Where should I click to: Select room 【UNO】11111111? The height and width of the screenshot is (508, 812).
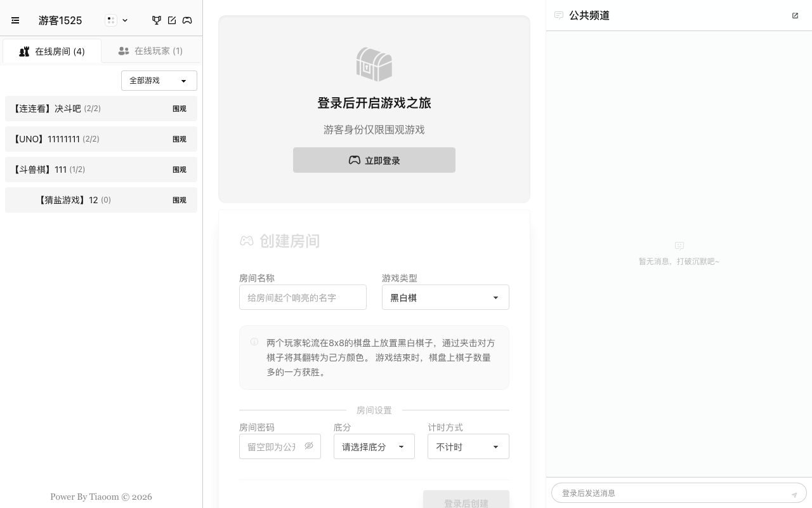pyautogui.click(x=101, y=139)
